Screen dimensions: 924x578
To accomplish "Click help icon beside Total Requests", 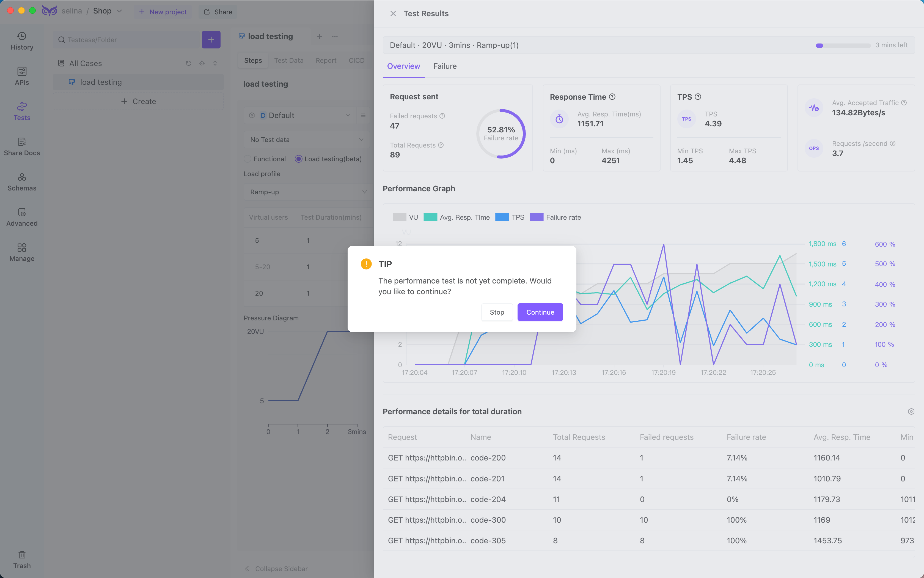I will click(441, 145).
